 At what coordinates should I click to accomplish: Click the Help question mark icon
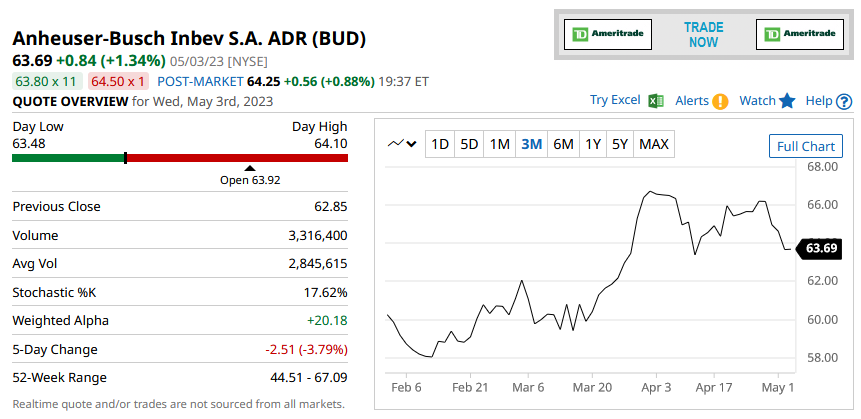(844, 101)
